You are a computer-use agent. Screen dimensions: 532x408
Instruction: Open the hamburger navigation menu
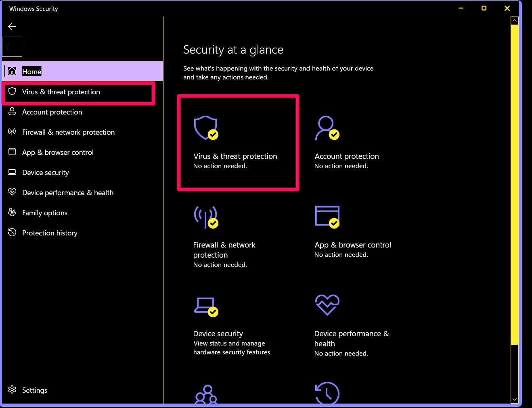12,47
